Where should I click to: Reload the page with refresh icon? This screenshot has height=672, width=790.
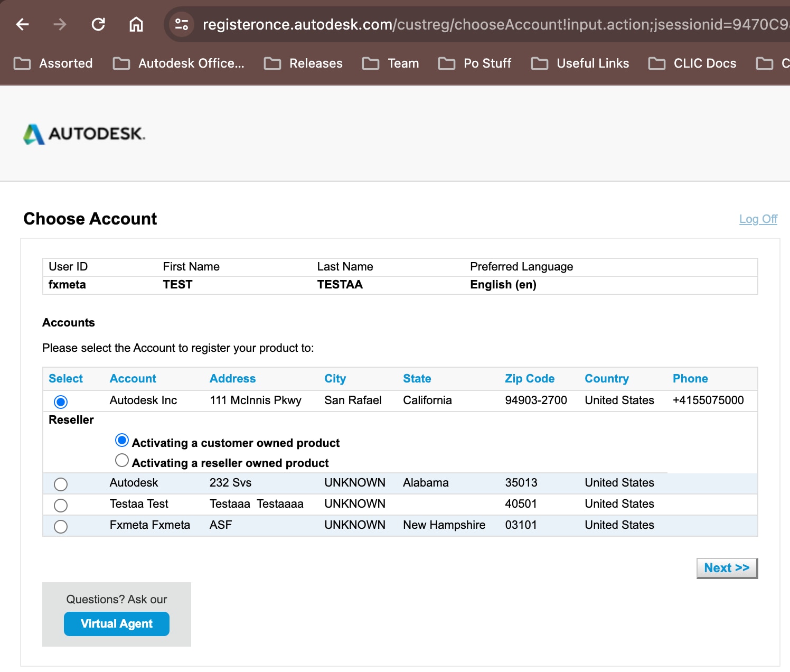click(98, 24)
